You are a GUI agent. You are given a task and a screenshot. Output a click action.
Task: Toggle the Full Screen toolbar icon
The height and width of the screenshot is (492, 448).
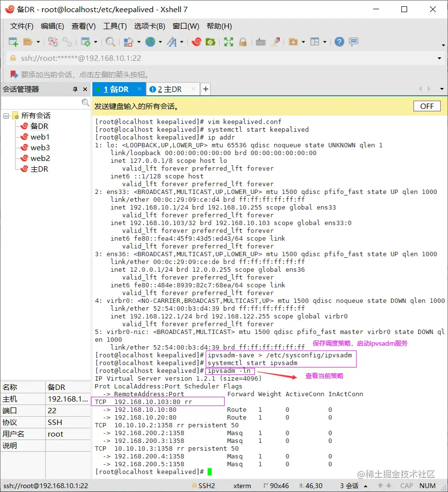229,42
